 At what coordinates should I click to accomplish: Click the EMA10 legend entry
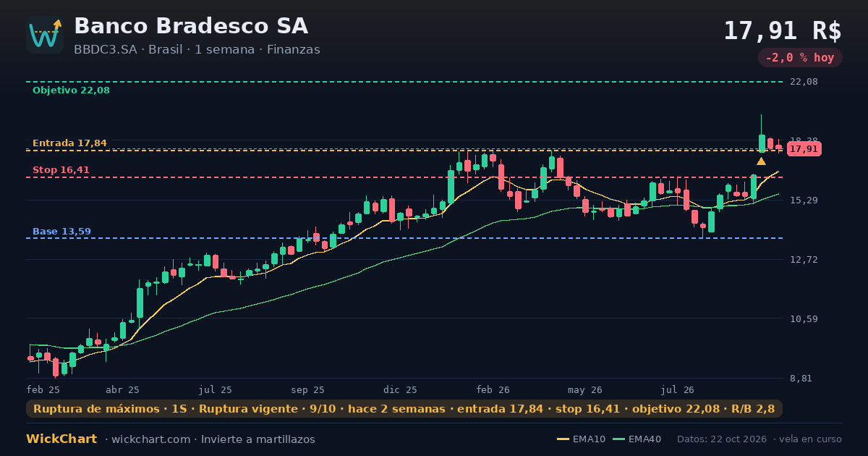pos(582,439)
